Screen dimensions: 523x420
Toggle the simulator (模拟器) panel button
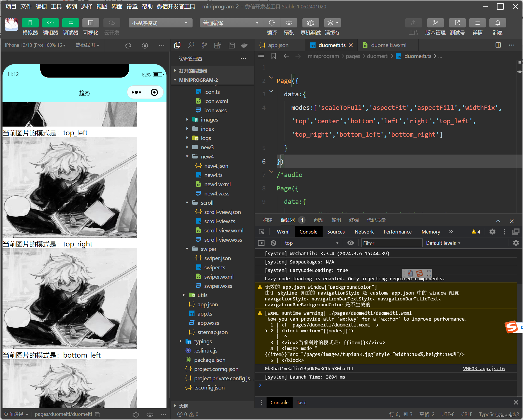[x=30, y=23]
